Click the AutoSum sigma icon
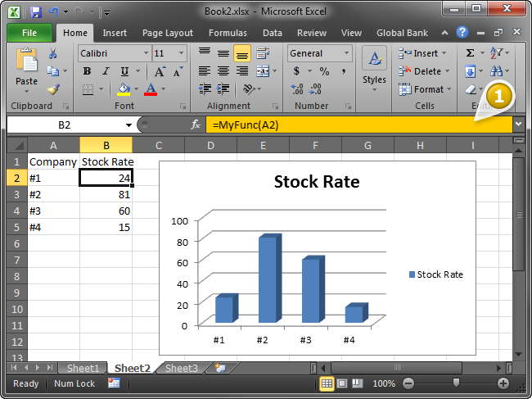 tap(470, 53)
